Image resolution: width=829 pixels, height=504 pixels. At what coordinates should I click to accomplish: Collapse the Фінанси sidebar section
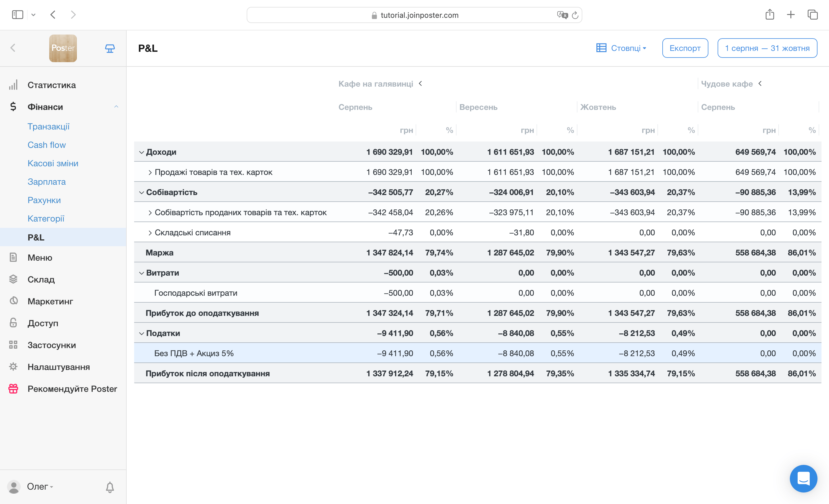[x=116, y=107]
